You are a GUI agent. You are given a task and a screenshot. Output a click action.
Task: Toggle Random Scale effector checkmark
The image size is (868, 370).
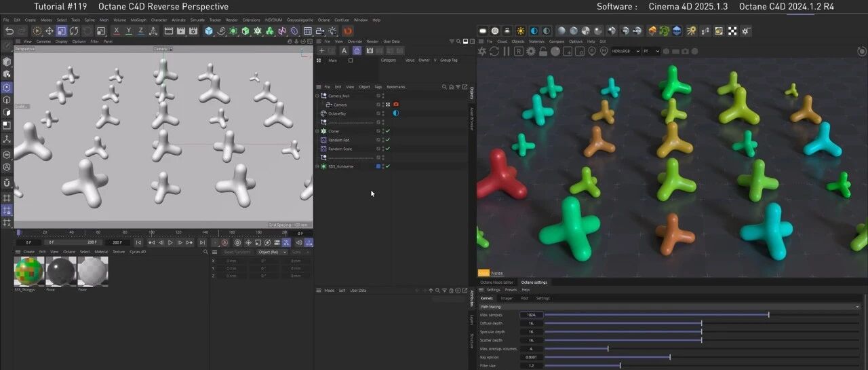click(x=387, y=149)
